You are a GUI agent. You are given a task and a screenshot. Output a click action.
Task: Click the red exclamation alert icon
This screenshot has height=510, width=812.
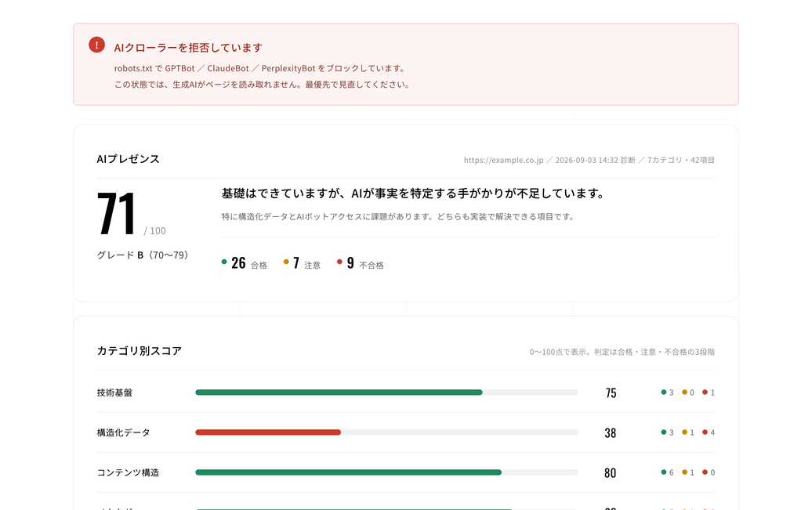point(97,45)
